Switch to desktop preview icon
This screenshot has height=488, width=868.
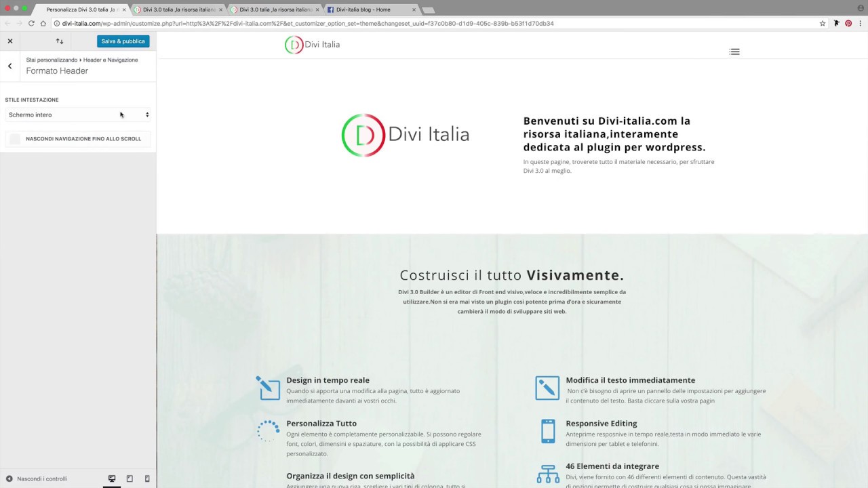coord(112,479)
